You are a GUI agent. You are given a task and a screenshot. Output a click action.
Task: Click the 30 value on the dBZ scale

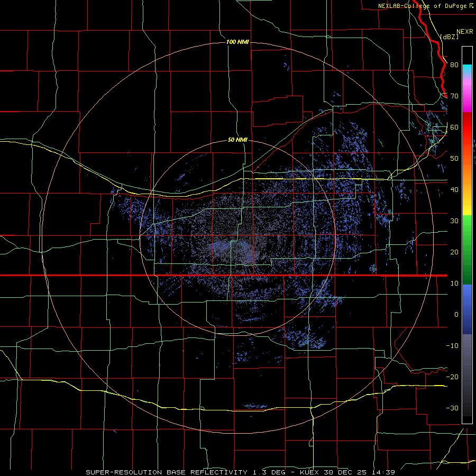click(x=454, y=221)
